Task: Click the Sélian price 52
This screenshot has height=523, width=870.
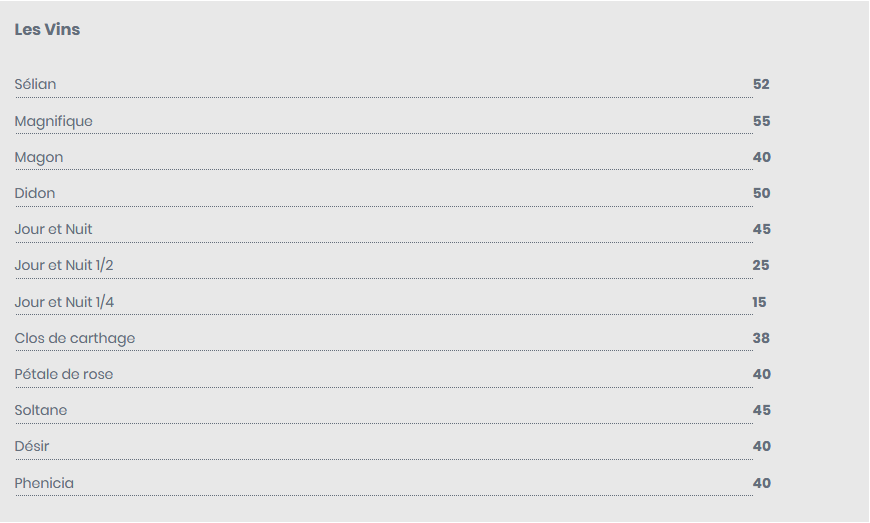Action: coord(761,84)
